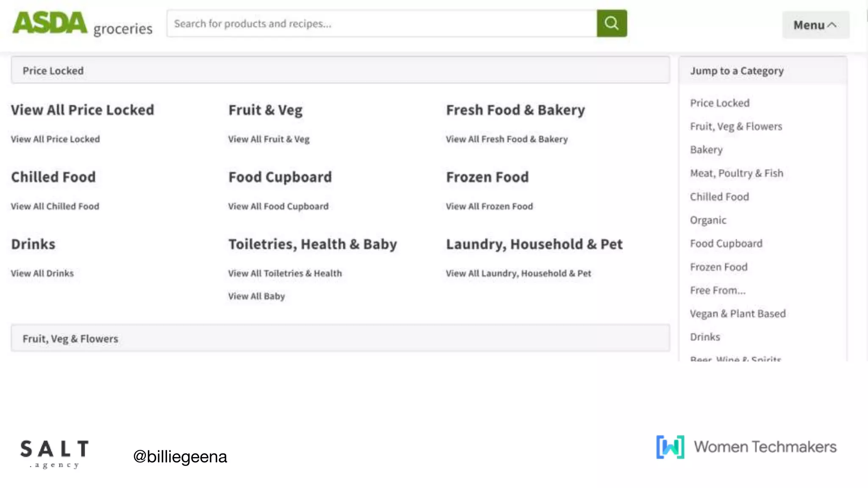The image size is (868, 488).
Task: Open View All Fruit & Veg link
Action: pyautogui.click(x=269, y=139)
